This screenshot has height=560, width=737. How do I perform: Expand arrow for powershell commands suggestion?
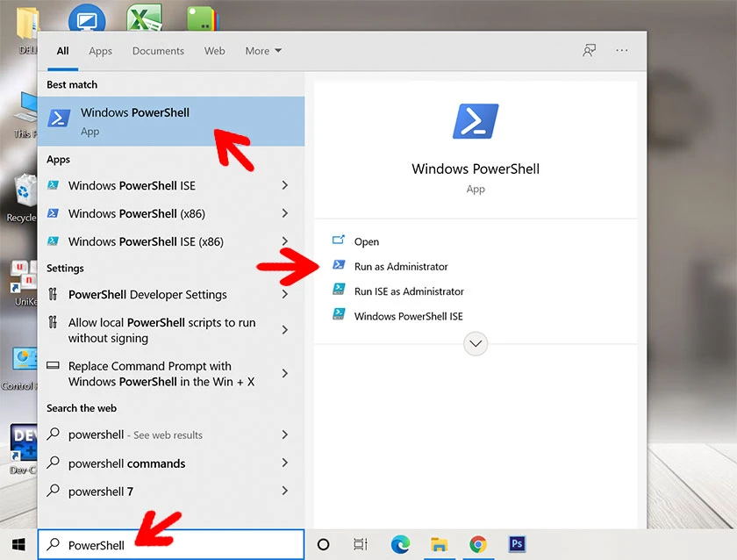coord(285,463)
